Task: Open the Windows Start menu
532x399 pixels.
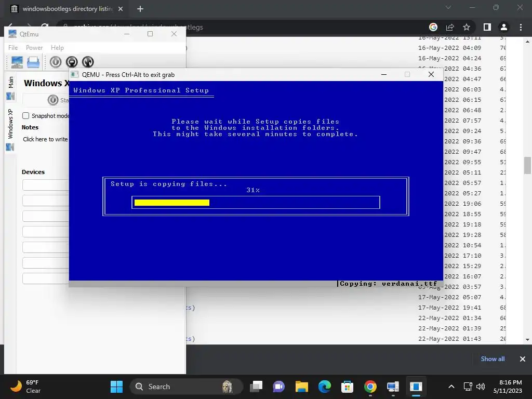Action: 116,387
